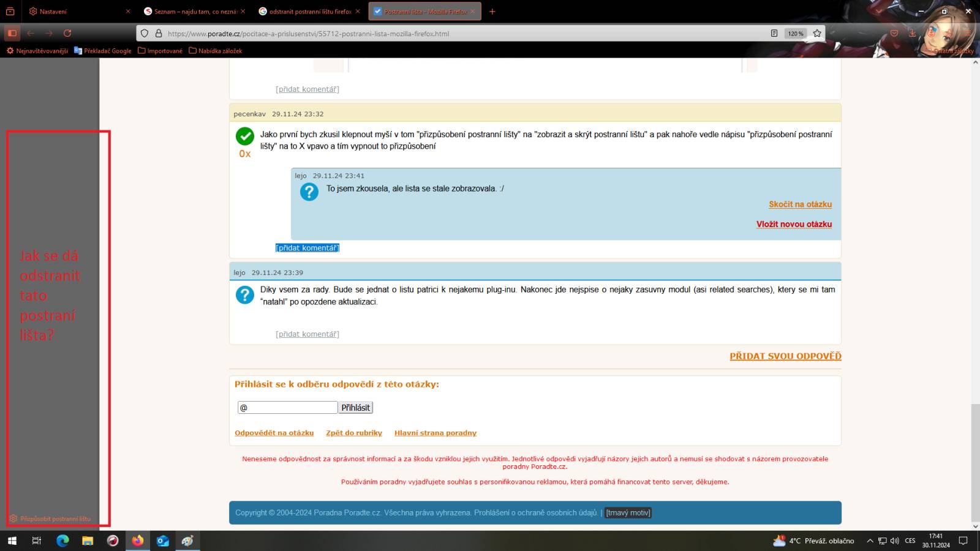
Task: Mark pecenkav's answer with green checkmark icon
Action: [245, 136]
